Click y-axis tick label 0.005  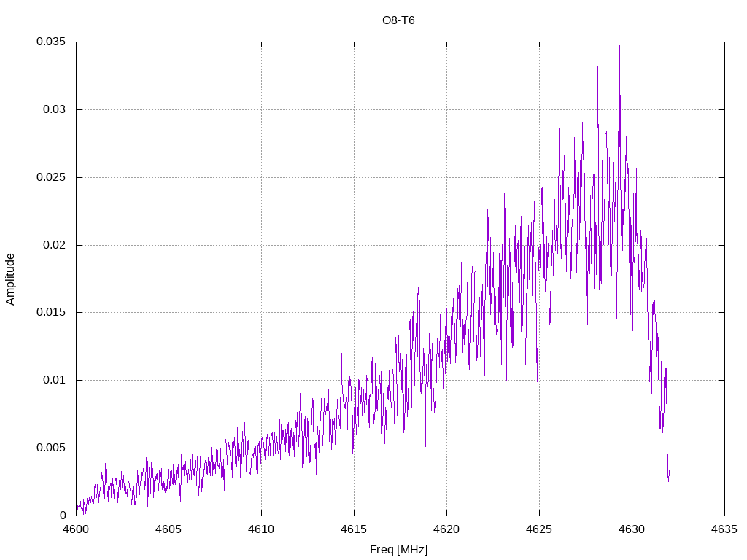coord(51,448)
